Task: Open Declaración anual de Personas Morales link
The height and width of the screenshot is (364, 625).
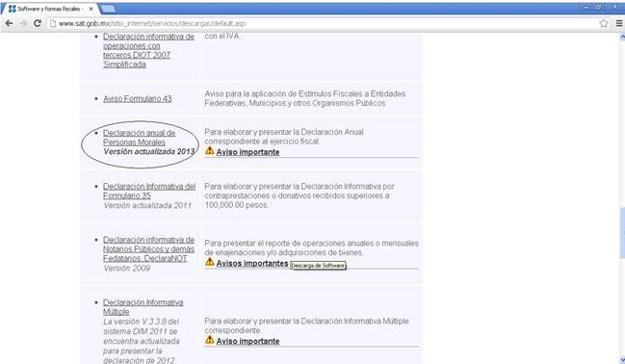Action: pos(139,138)
